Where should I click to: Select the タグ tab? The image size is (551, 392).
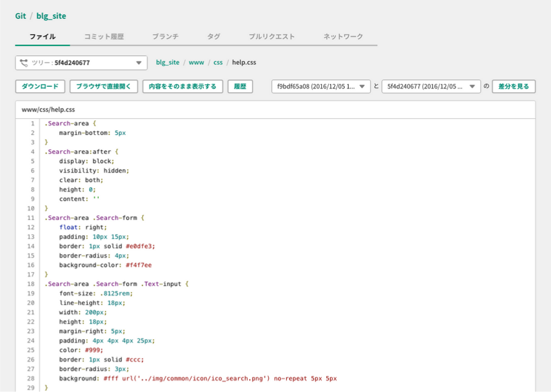[214, 37]
